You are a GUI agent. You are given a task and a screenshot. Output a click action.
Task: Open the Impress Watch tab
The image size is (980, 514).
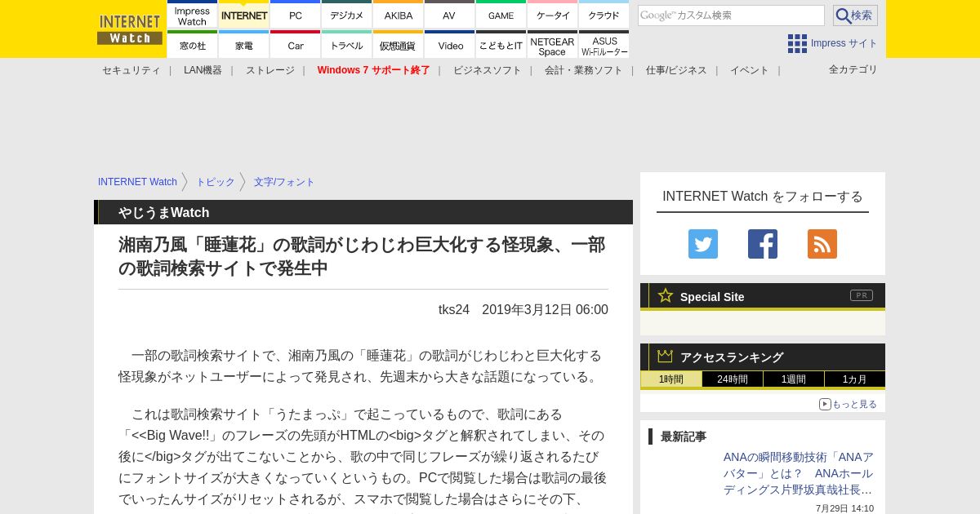click(x=193, y=15)
